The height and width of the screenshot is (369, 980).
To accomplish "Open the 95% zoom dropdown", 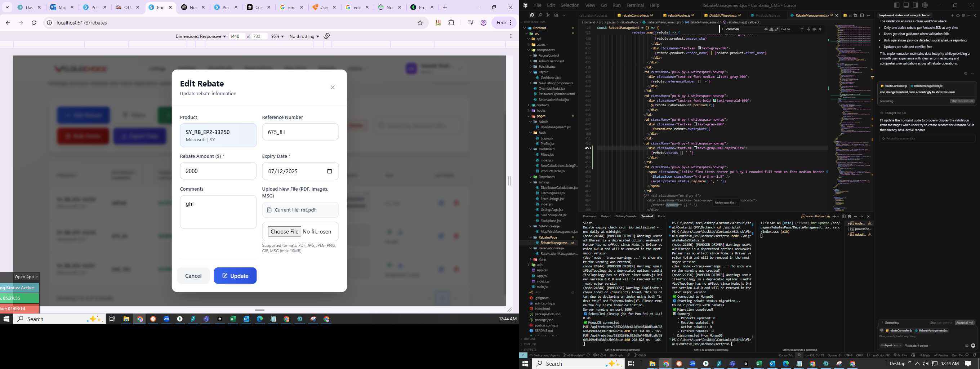I will [x=277, y=36].
